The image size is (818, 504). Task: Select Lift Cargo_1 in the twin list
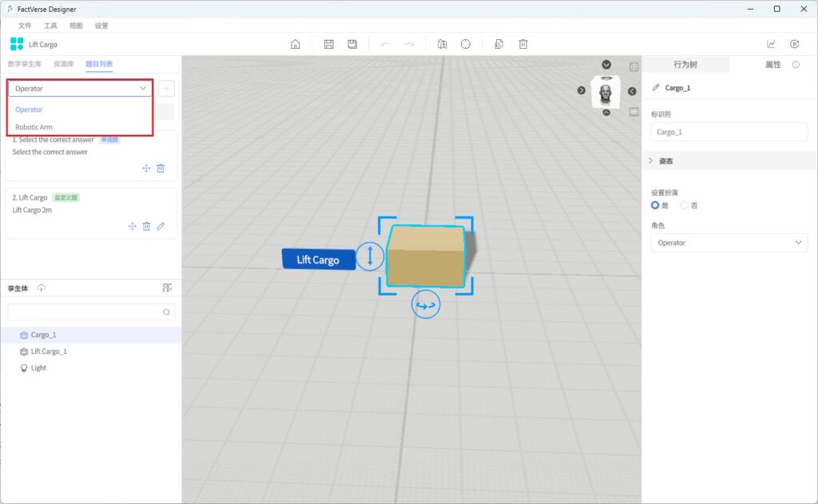coord(49,351)
